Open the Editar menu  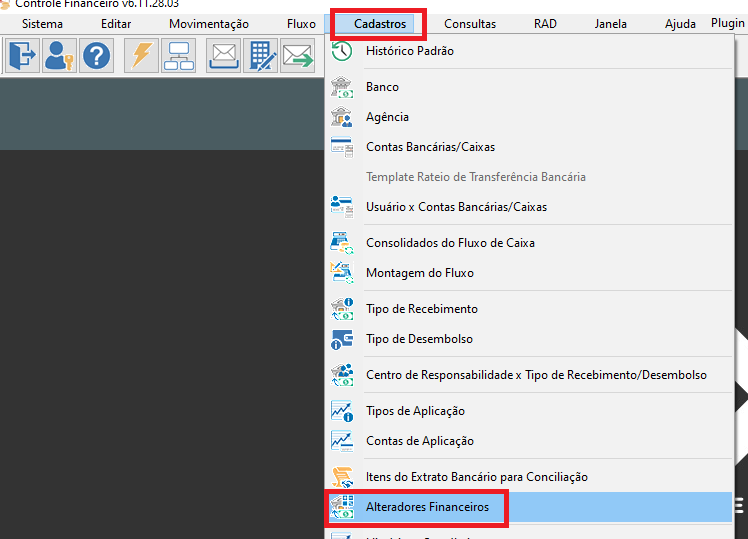[x=116, y=24]
